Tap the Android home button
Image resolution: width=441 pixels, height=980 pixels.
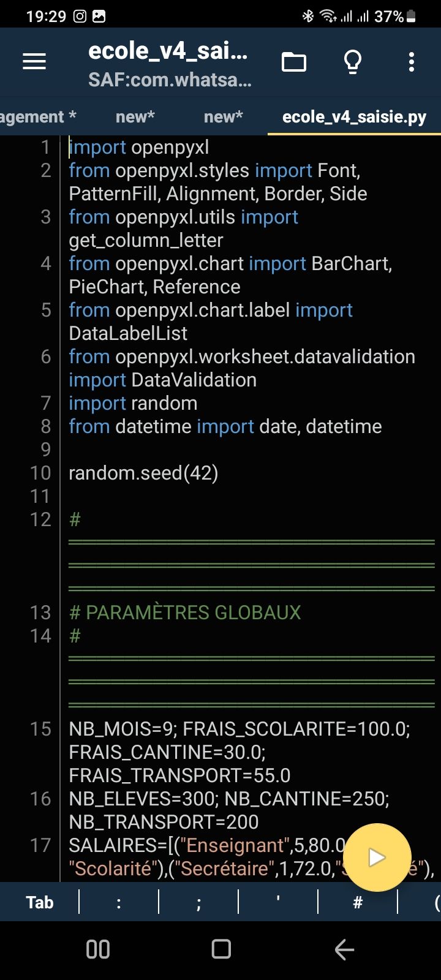coord(221,949)
